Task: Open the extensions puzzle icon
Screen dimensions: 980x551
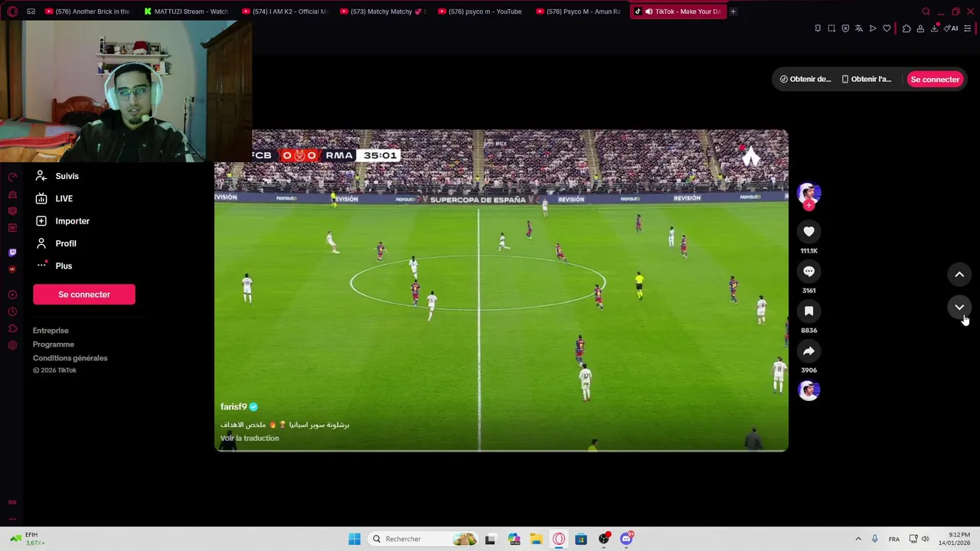Action: click(906, 28)
